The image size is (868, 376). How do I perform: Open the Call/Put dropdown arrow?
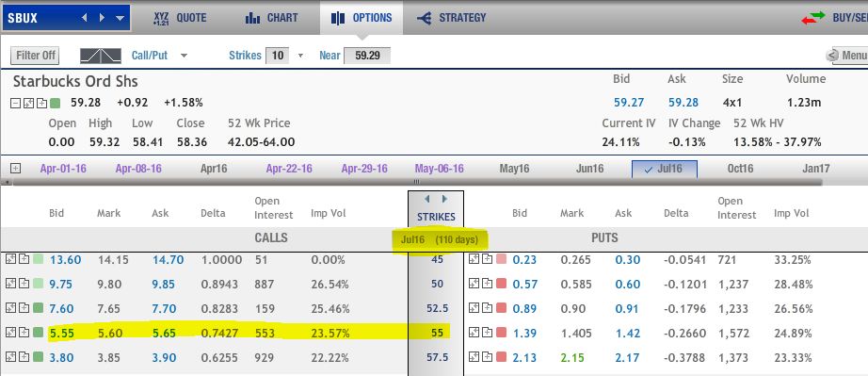point(185,56)
